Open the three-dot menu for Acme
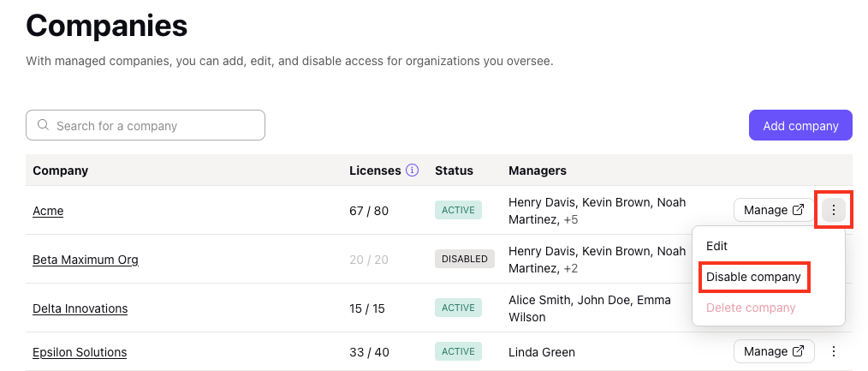The height and width of the screenshot is (371, 868). point(834,210)
